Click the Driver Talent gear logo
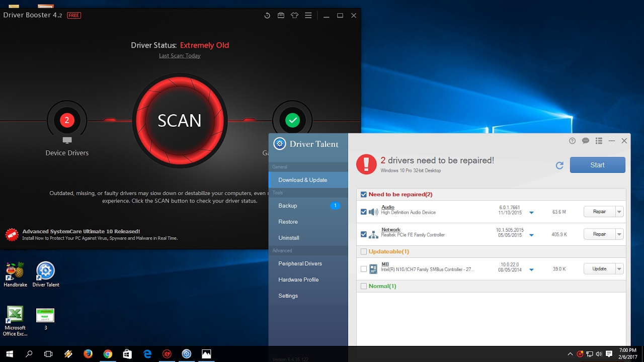 coord(279,144)
